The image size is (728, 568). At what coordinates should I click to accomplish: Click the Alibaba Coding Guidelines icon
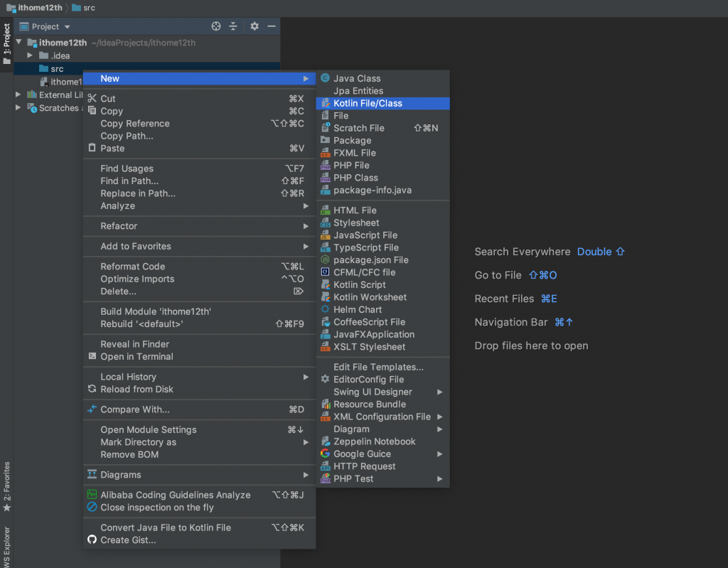(x=92, y=495)
